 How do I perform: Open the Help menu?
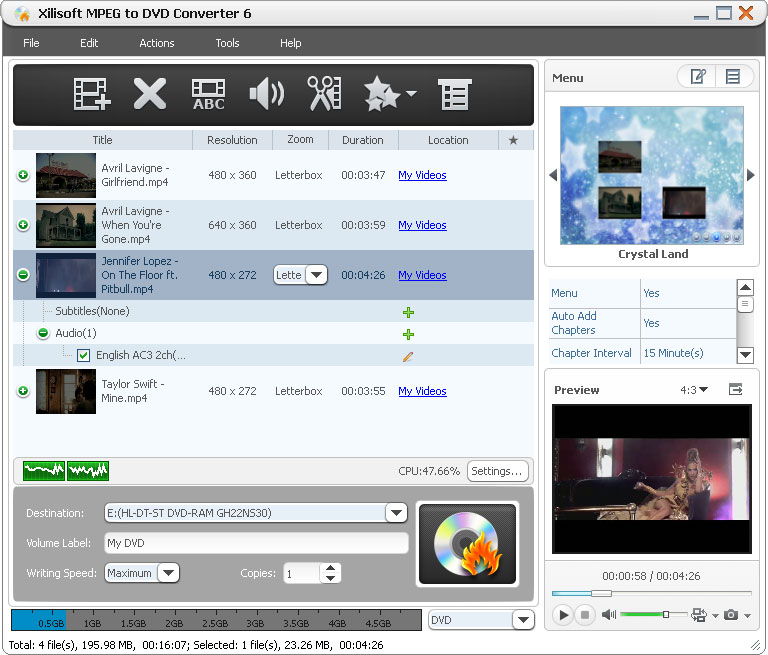[290, 43]
